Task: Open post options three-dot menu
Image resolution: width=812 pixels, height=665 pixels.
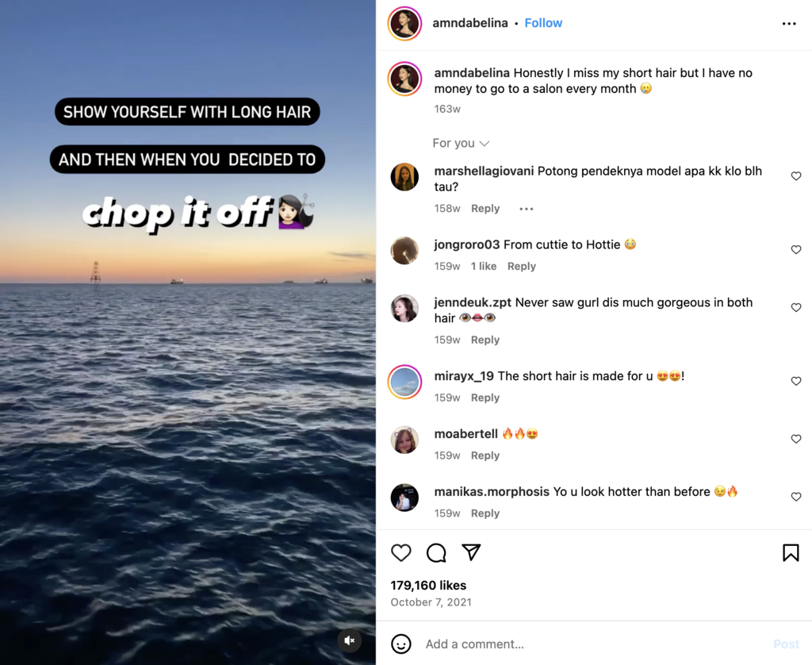Action: point(789,23)
